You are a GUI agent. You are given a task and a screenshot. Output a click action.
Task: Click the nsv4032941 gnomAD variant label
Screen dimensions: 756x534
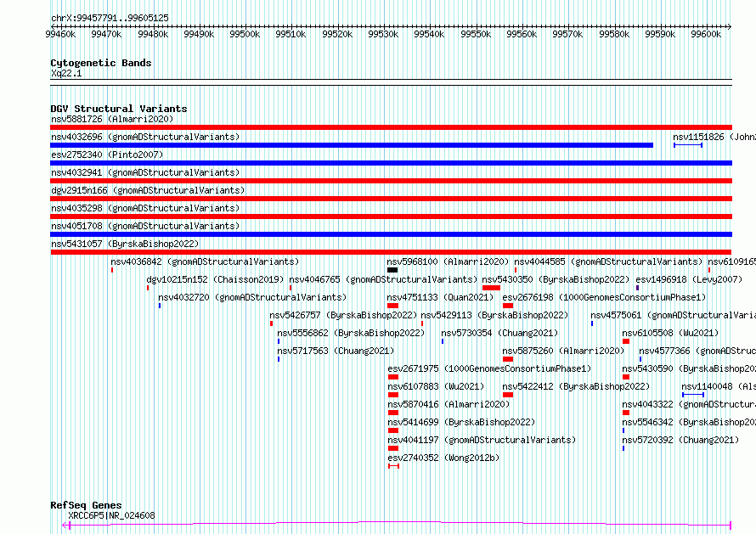point(145,172)
